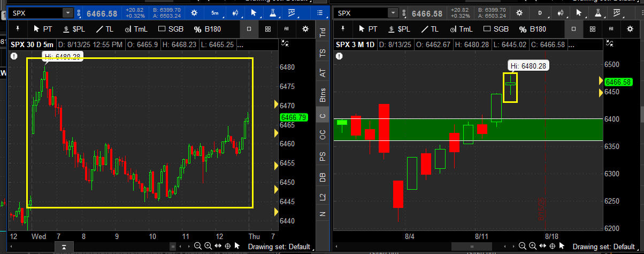Open the PS sidebar tab
Viewport: 644px width, 254px height.
pos(323,157)
